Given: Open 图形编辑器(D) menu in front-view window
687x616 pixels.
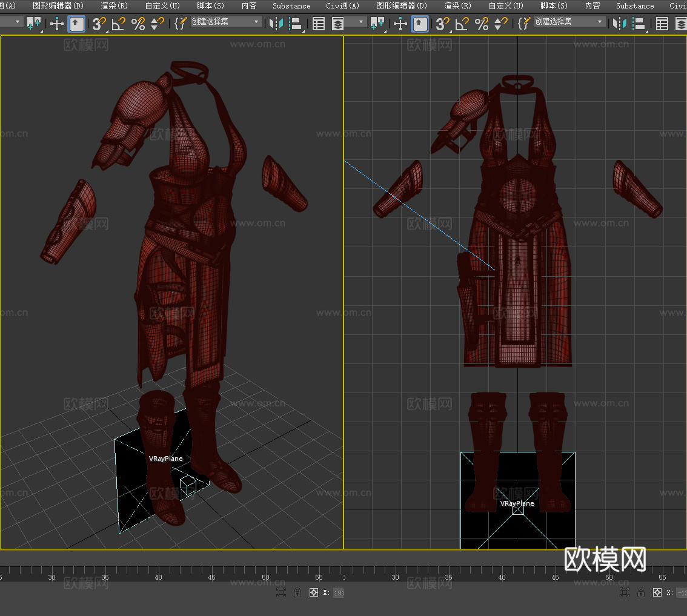Looking at the screenshot, I should (x=401, y=5).
